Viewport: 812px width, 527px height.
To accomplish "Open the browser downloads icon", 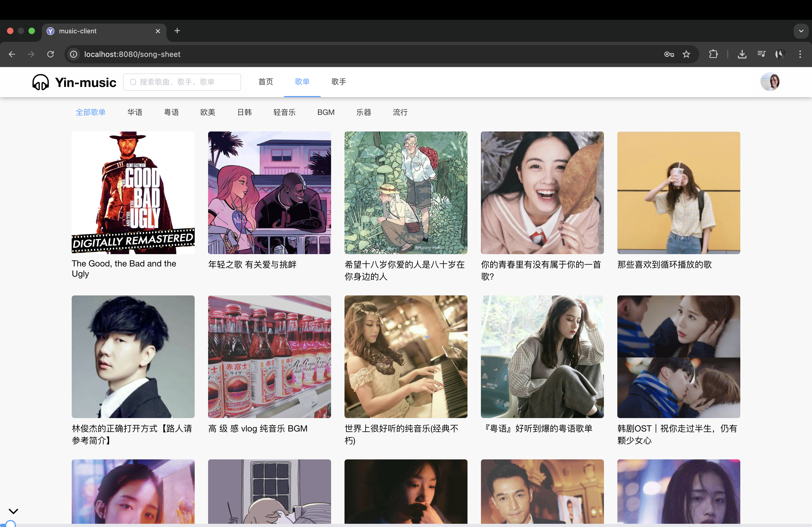I will pyautogui.click(x=742, y=54).
